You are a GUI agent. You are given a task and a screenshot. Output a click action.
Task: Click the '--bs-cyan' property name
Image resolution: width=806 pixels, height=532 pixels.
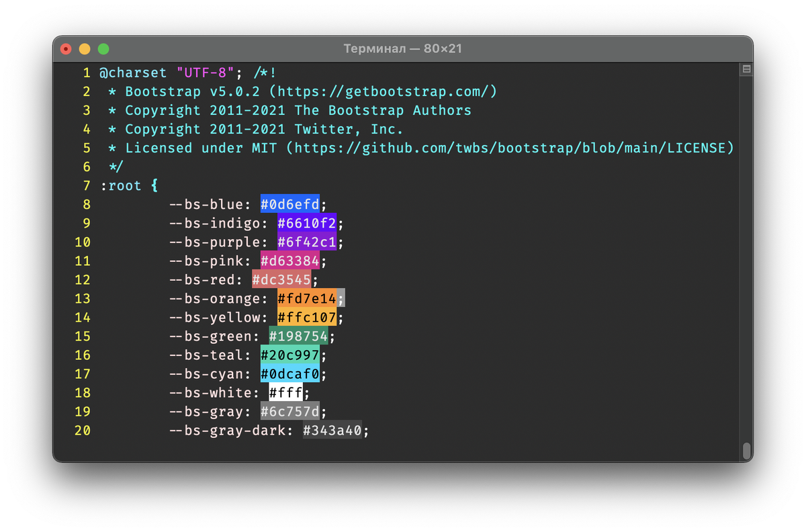(205, 373)
